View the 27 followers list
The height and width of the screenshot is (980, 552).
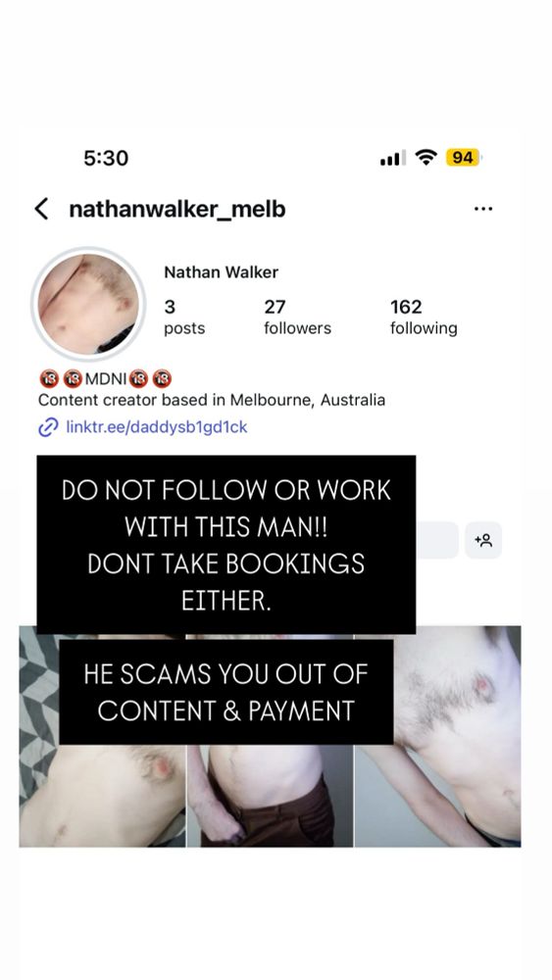click(x=297, y=317)
